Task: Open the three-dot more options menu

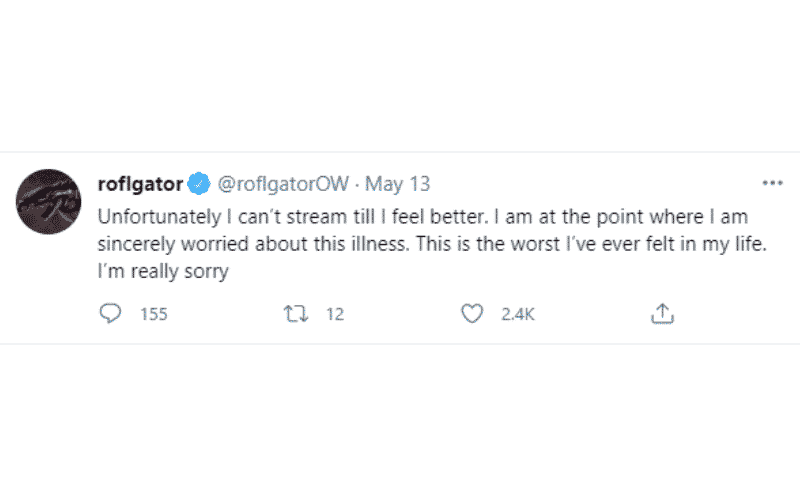Action: [772, 183]
